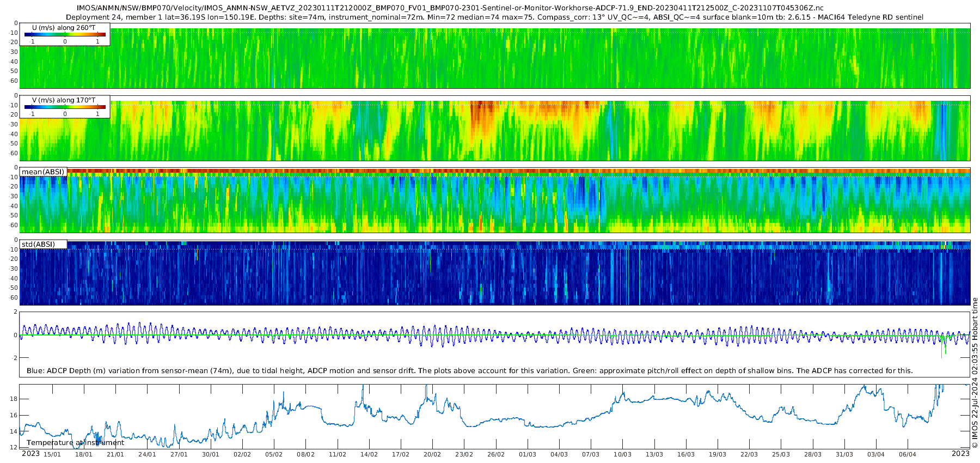Click the 06/04 date tick label
This screenshot has width=980, height=463.
(x=908, y=454)
